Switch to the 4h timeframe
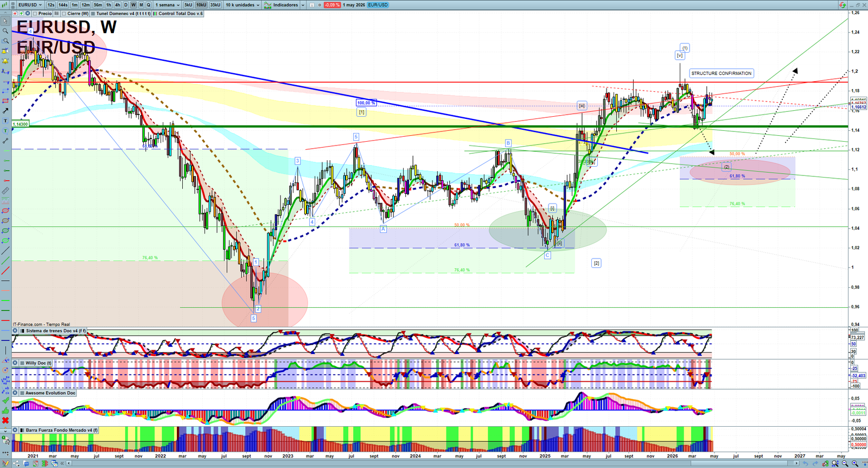The width and height of the screenshot is (868, 468). [118, 5]
